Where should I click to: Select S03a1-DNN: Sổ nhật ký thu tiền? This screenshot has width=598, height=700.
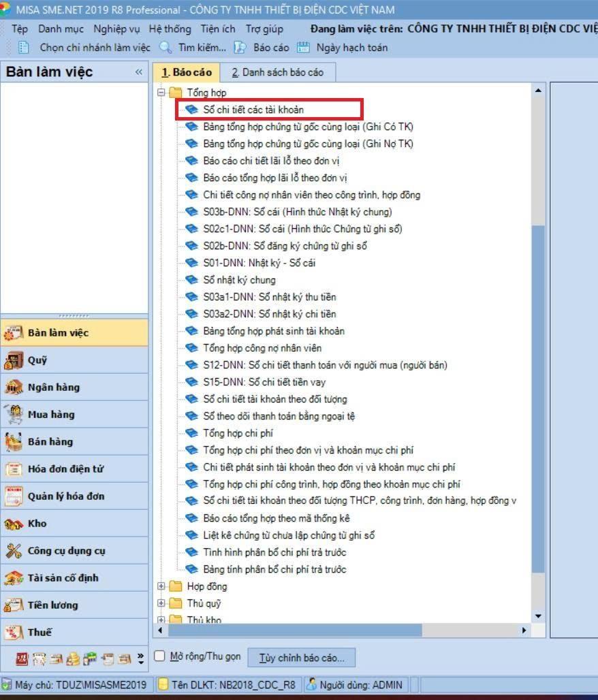[x=269, y=297]
